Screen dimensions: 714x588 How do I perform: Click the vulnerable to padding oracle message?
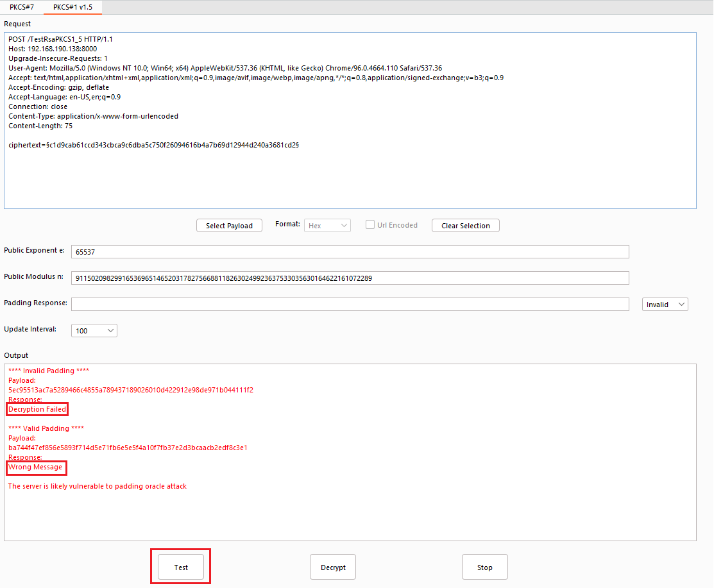coord(98,487)
